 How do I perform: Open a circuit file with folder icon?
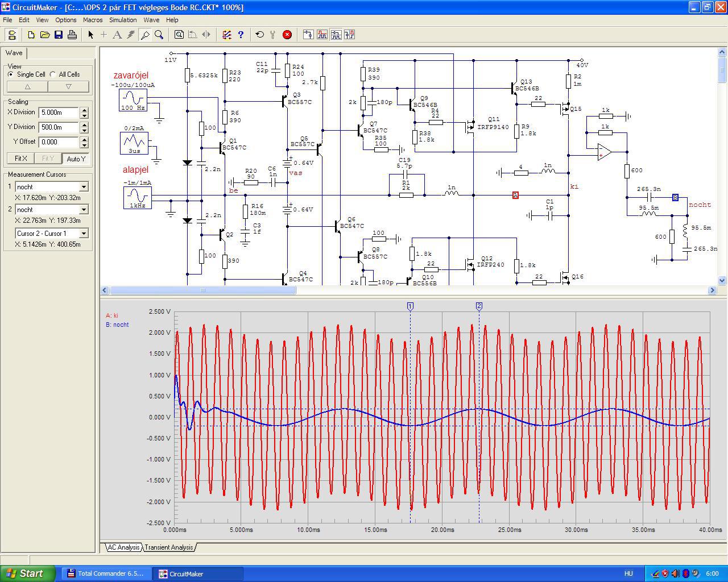click(x=45, y=35)
